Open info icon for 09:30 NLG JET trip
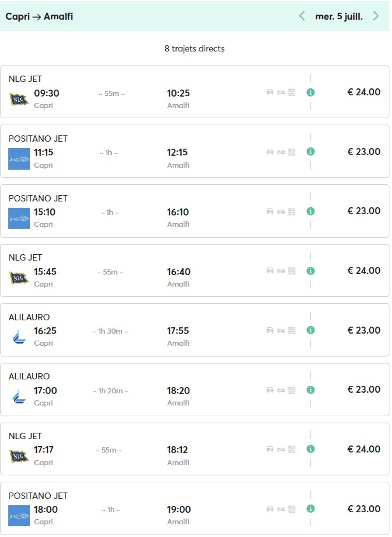Screen dimensions: 392x537 [310, 92]
